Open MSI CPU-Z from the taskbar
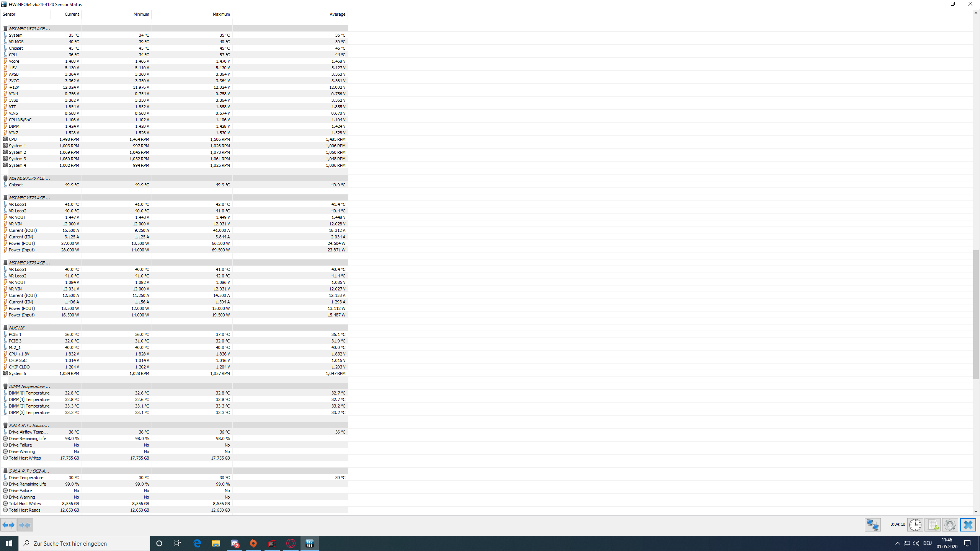 pyautogui.click(x=272, y=543)
